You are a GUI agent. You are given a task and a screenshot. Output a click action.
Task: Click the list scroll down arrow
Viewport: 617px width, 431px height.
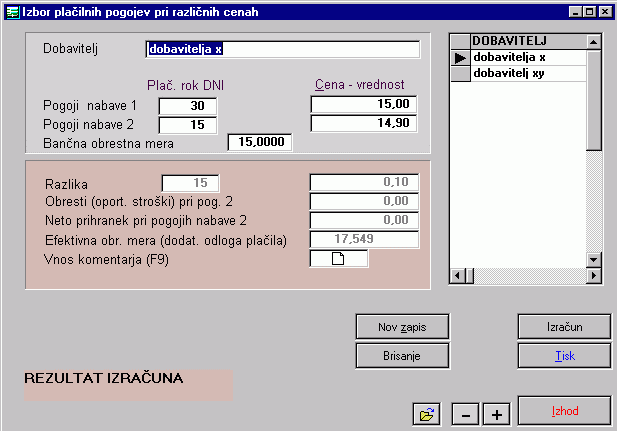[593, 259]
